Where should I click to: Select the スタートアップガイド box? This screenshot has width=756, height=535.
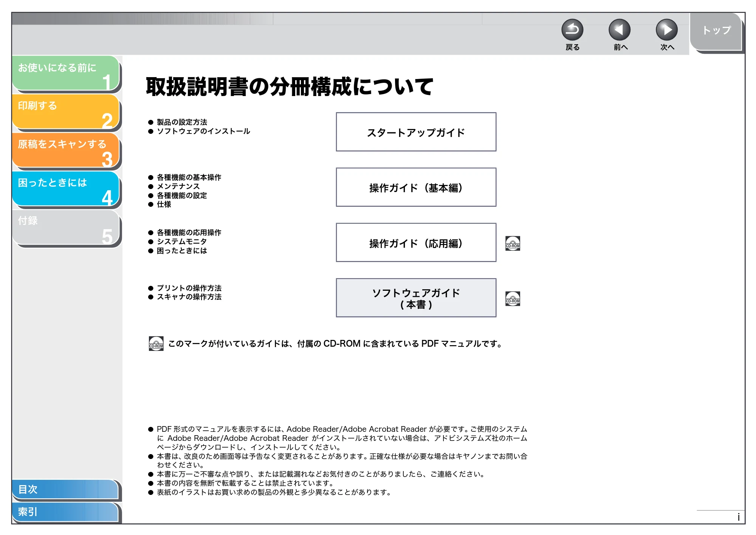[x=416, y=132]
